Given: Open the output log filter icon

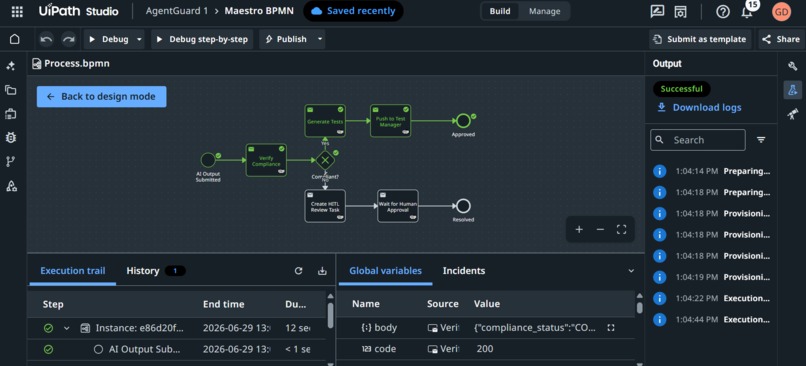Looking at the screenshot, I should [x=761, y=140].
